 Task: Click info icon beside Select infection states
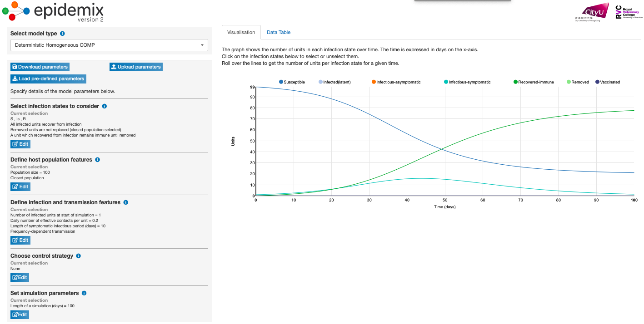pos(105,106)
